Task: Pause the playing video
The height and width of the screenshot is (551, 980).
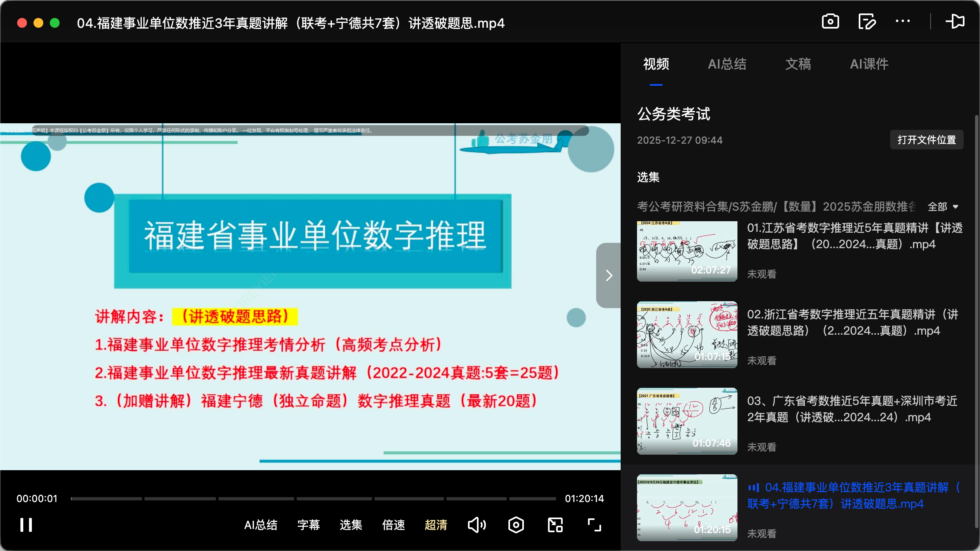Action: click(26, 525)
